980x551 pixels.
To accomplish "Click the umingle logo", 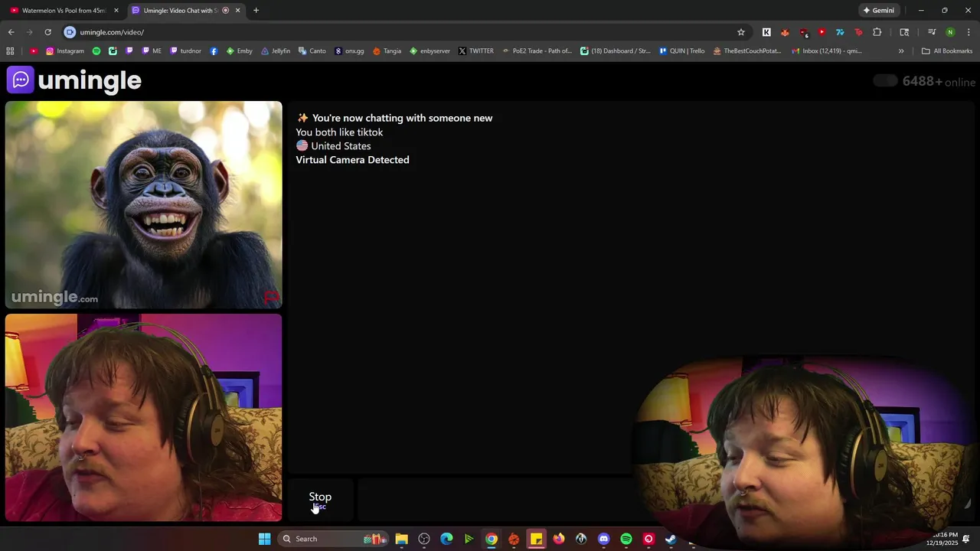I will (74, 80).
